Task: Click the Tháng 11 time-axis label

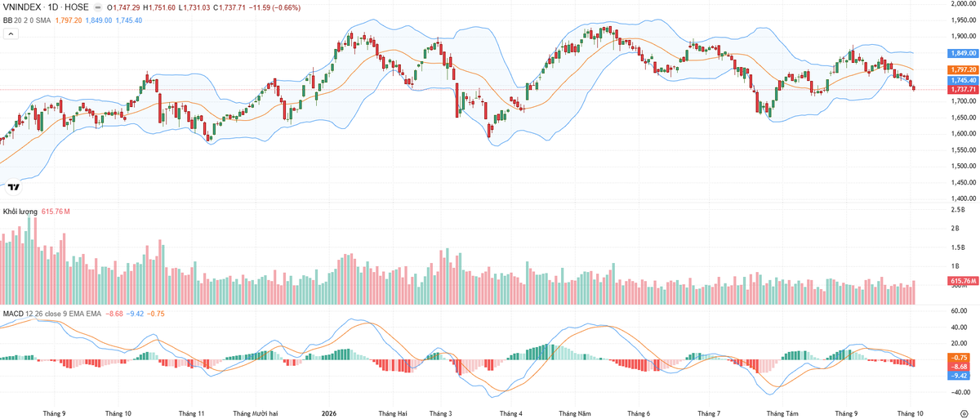Action: 191,413
